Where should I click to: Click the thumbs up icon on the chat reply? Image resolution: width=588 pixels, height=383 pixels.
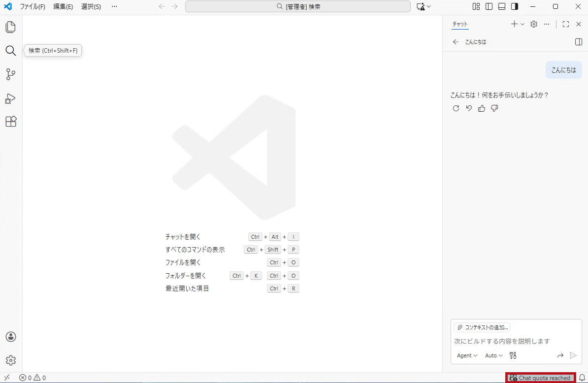(x=482, y=108)
